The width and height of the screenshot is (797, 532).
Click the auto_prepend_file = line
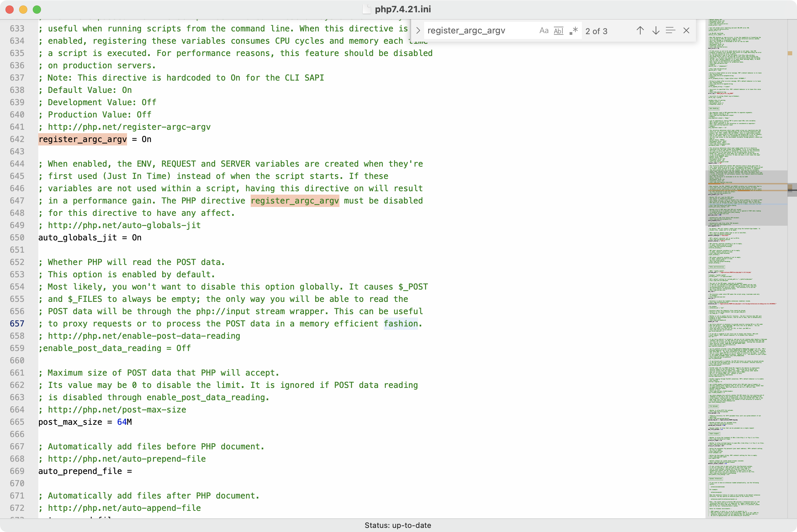[85, 471]
